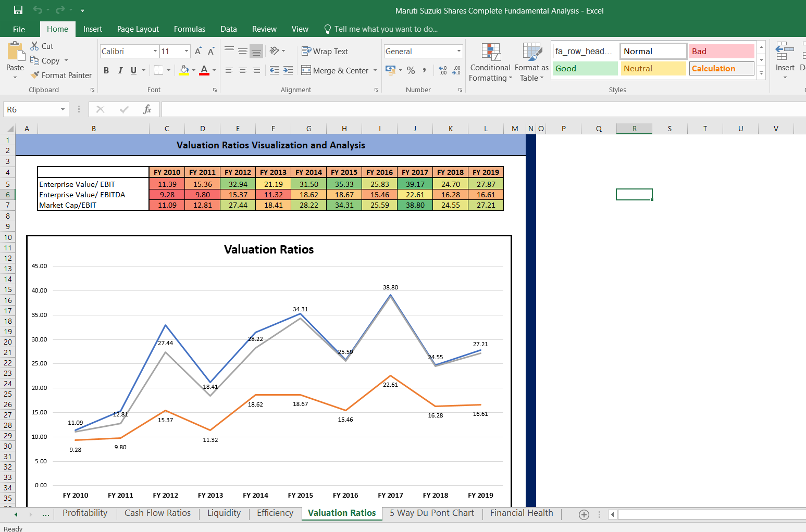Open the Profitability sheet tab
Image resolution: width=806 pixels, height=532 pixels.
(x=85, y=513)
